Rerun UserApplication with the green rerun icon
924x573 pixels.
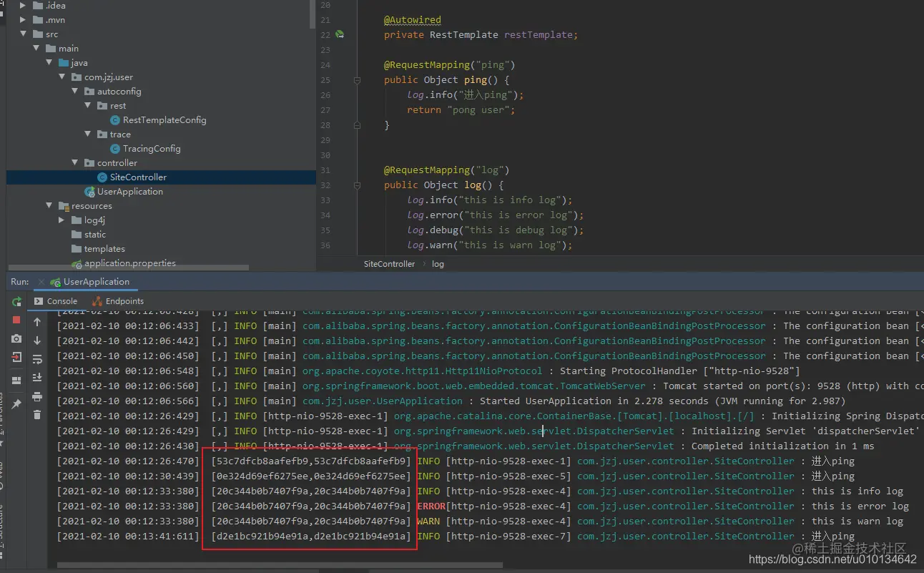(16, 302)
